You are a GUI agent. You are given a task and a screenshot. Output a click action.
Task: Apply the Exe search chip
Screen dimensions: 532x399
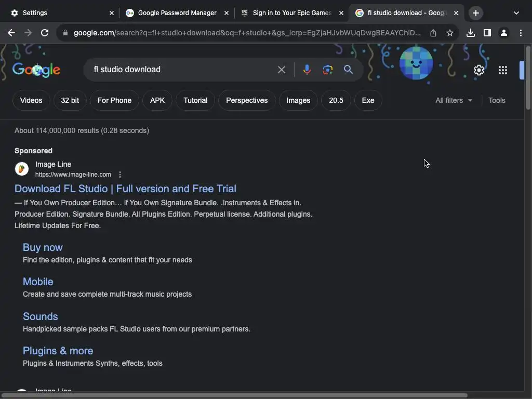click(368, 100)
